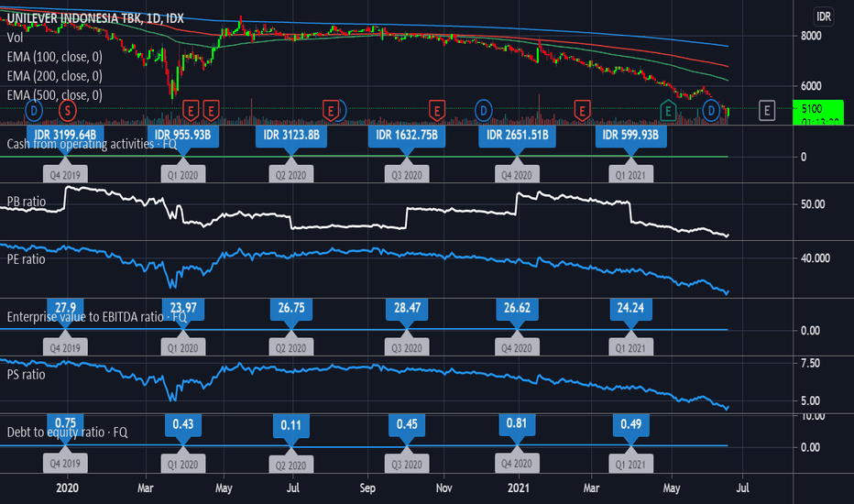
Task: Click the IDR 599.93B cash flow label
Action: pyautogui.click(x=630, y=135)
